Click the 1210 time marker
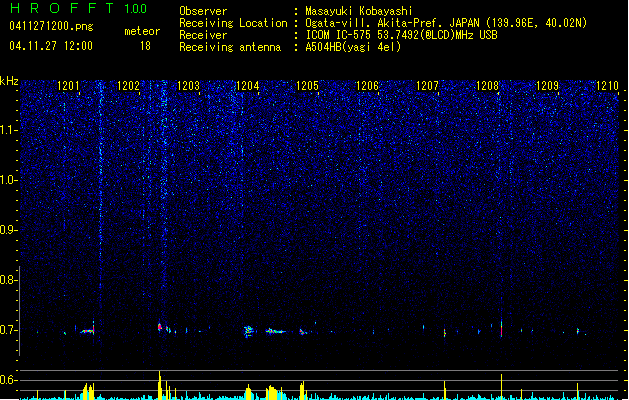The width and height of the screenshot is (629, 400). (x=607, y=86)
